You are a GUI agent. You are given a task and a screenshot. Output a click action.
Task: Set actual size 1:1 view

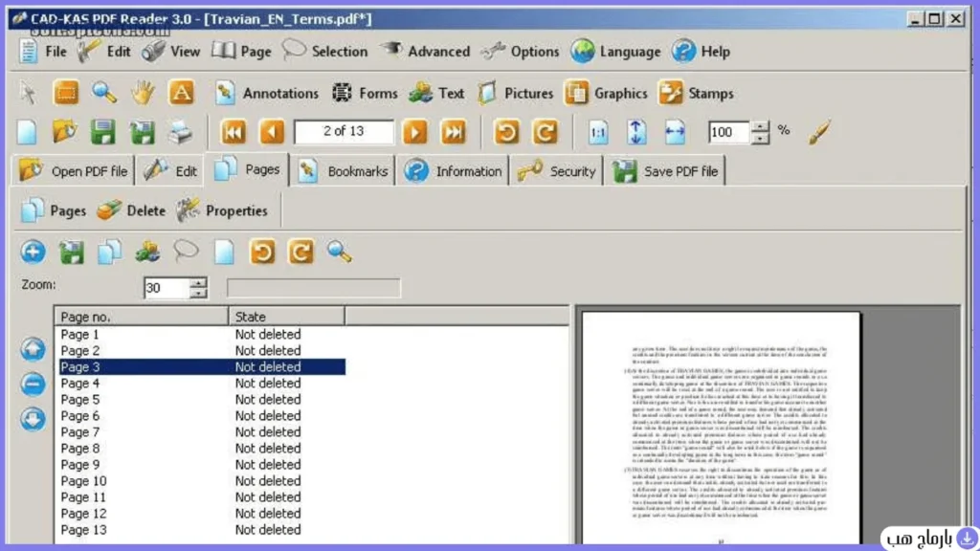coord(598,132)
